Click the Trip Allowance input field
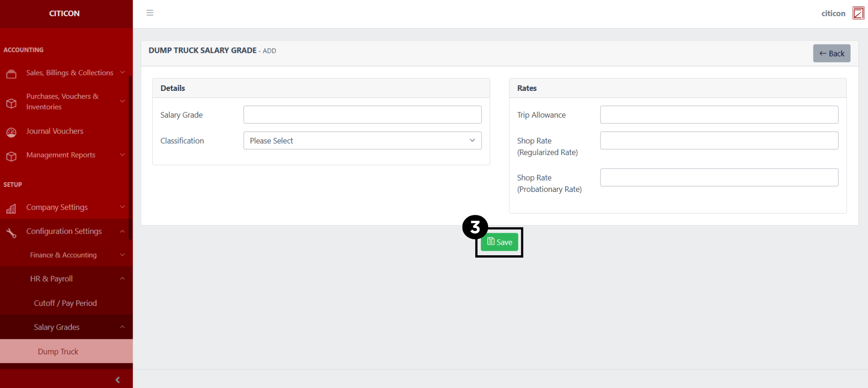Screen dimensions: 868x388 point(718,115)
